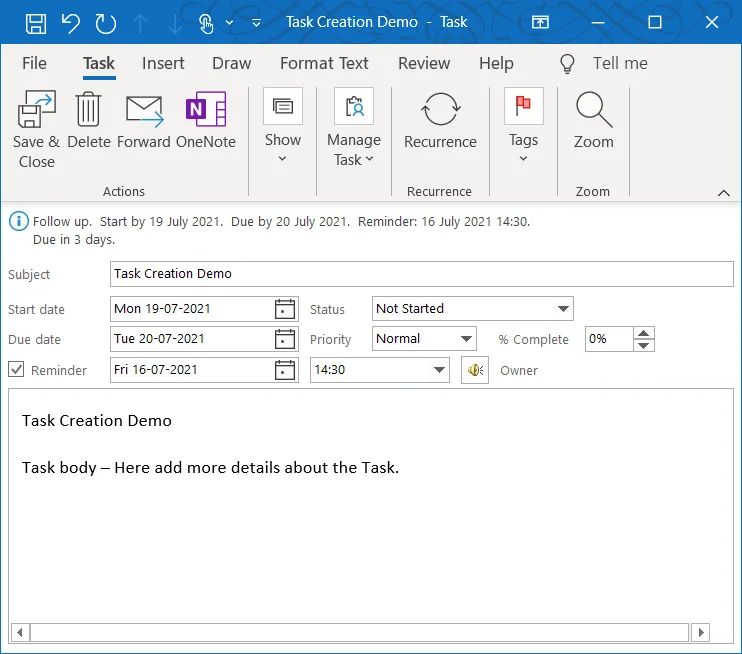Open the Reminder time dropdown
The image size is (742, 654).
pyautogui.click(x=439, y=370)
